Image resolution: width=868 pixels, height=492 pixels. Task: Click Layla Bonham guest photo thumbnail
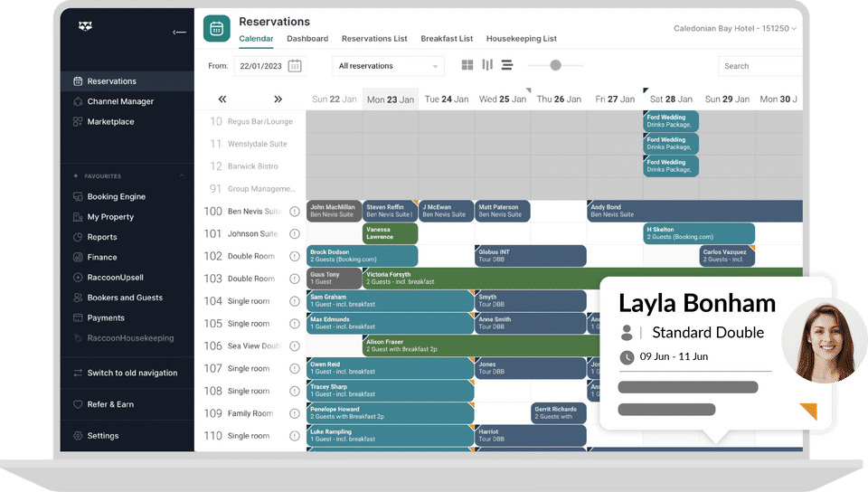tap(825, 340)
